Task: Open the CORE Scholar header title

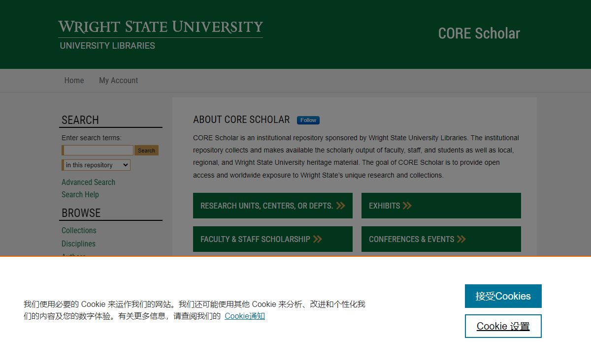Action: [479, 33]
